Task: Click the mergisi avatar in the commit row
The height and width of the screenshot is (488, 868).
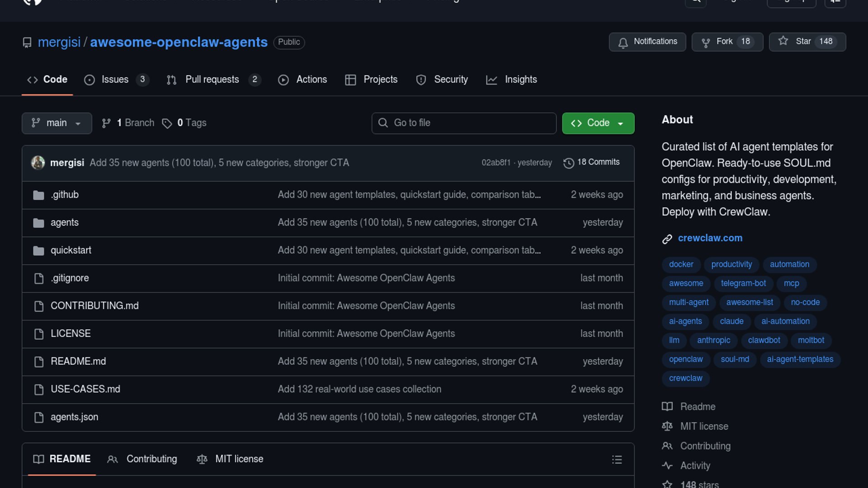Action: pyautogui.click(x=38, y=163)
